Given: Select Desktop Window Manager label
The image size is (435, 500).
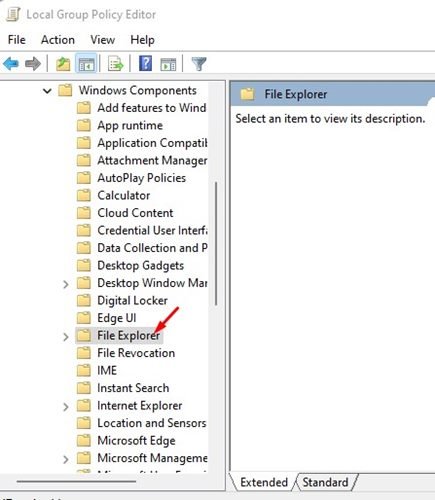Looking at the screenshot, I should [x=152, y=283].
